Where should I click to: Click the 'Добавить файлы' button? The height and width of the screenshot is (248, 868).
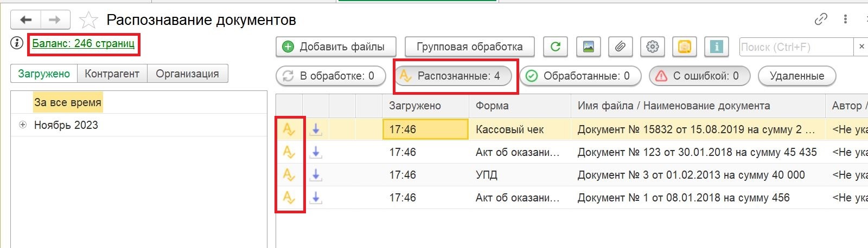click(336, 47)
